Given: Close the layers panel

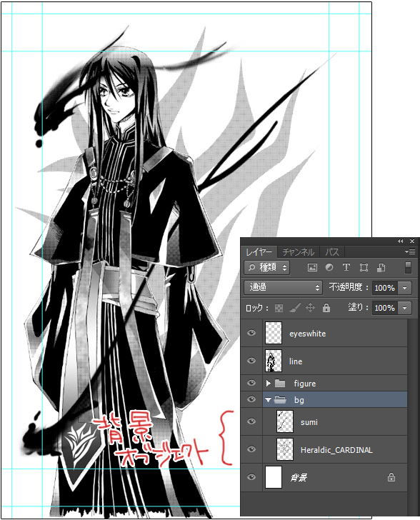Looking at the screenshot, I should [x=412, y=241].
